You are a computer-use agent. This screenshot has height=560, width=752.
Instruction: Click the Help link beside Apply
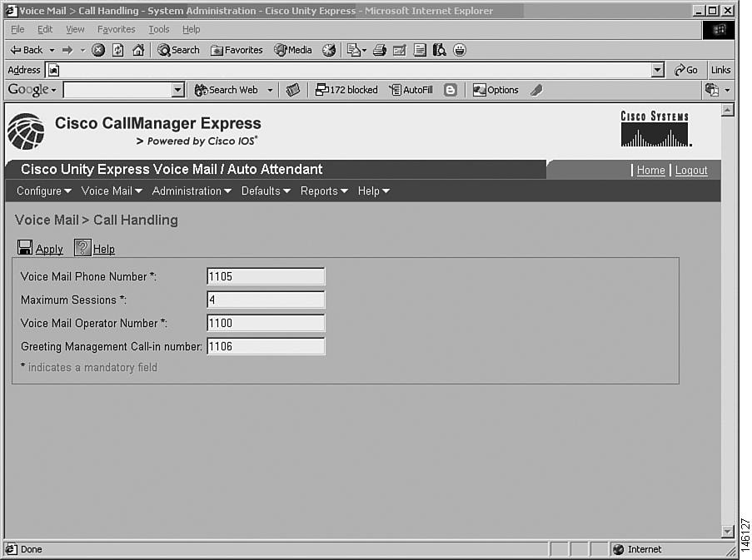[x=104, y=249]
